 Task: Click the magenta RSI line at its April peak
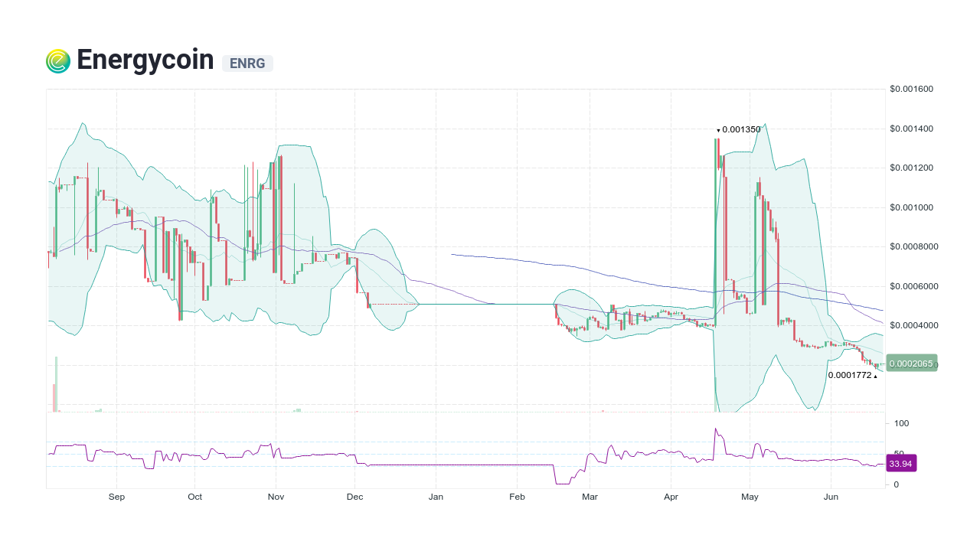717,429
